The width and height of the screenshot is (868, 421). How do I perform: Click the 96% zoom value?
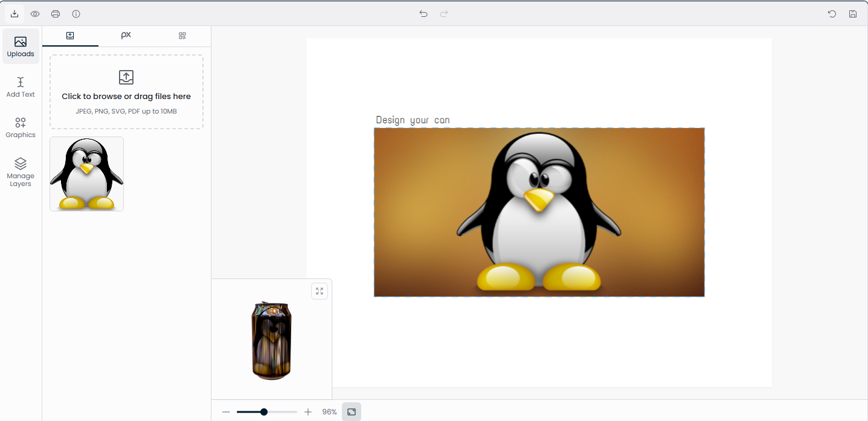coord(329,412)
